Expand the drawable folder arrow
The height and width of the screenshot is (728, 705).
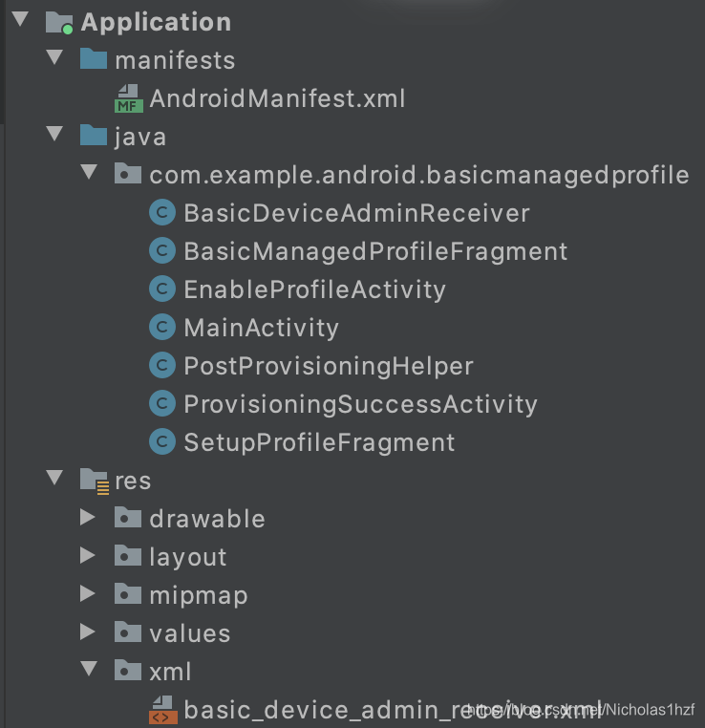[87, 517]
